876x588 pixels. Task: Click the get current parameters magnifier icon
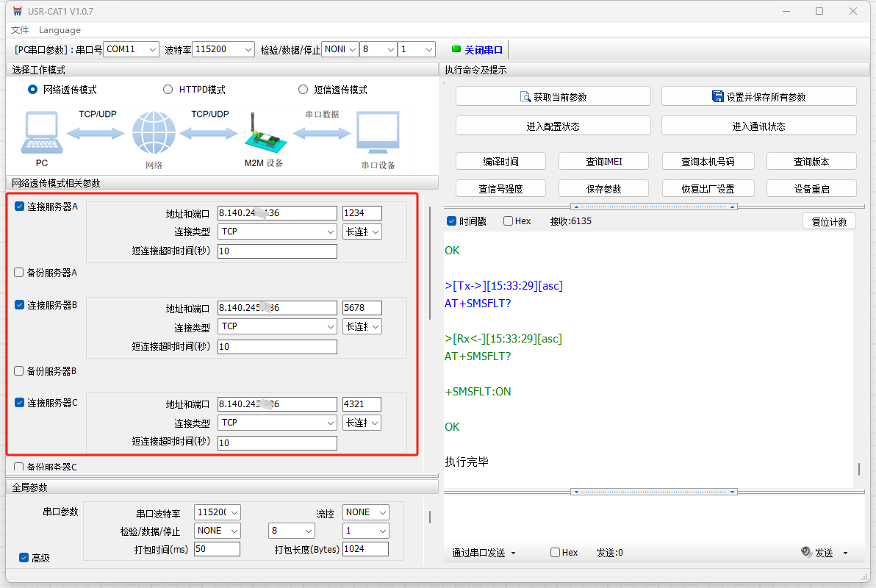click(525, 97)
